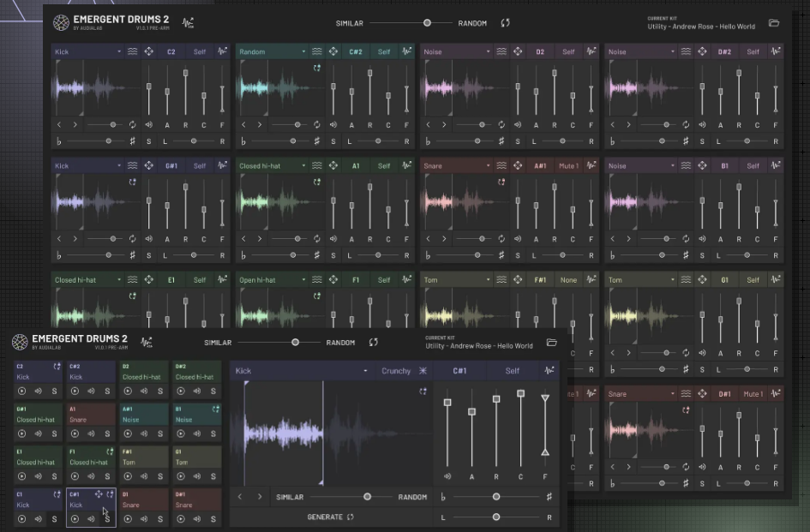810x532 pixels.
Task: Click the wavy filter icon in the Snare A#1 cell
Action: [x=501, y=165]
